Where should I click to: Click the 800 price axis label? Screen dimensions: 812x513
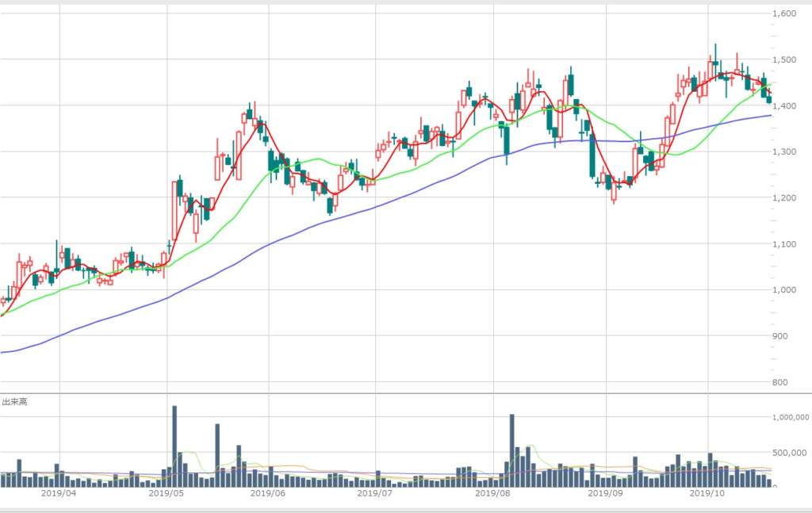tap(780, 382)
